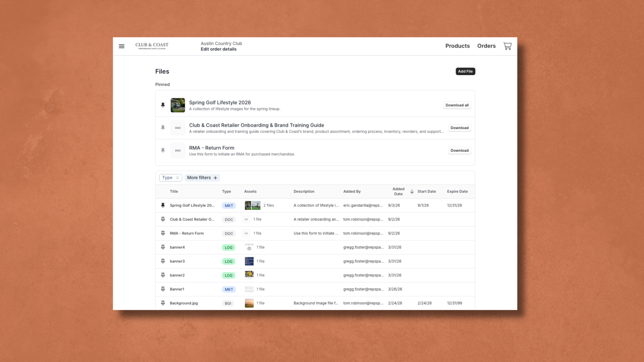Viewport: 644px width, 362px height.
Task: Remove the Type filter with its X
Action: point(177,178)
